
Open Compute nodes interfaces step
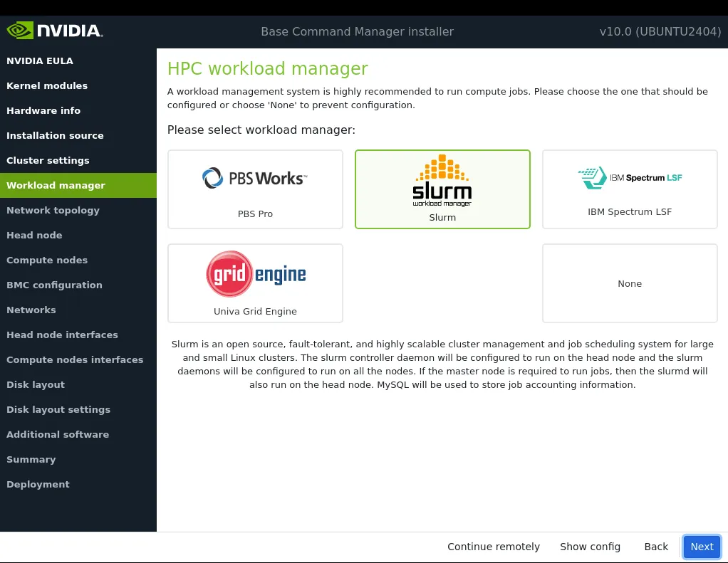click(x=78, y=360)
